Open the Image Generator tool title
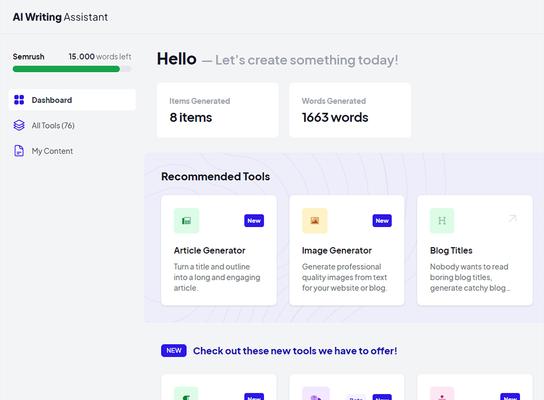The image size is (544, 400). (337, 250)
